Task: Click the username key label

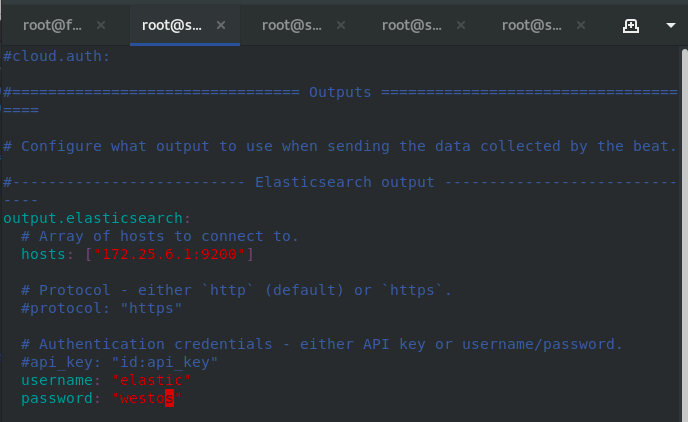Action: [57, 380]
